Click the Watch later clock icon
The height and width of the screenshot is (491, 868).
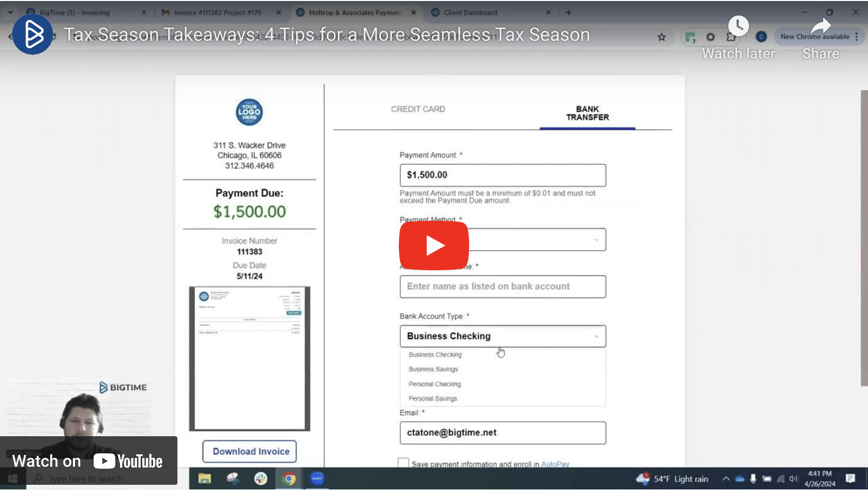pyautogui.click(x=738, y=26)
